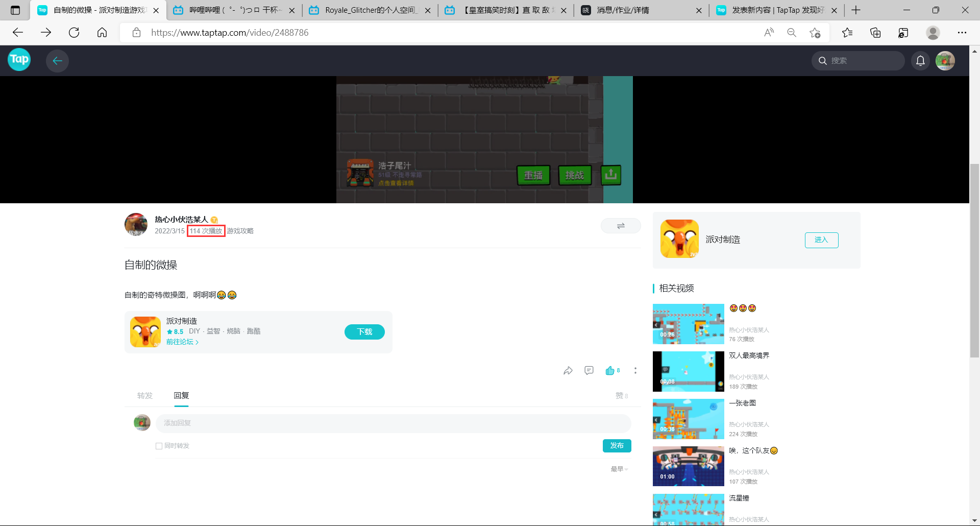Viewport: 980px width, 526px height.
Task: Open browser settings and more menu
Action: tap(962, 33)
